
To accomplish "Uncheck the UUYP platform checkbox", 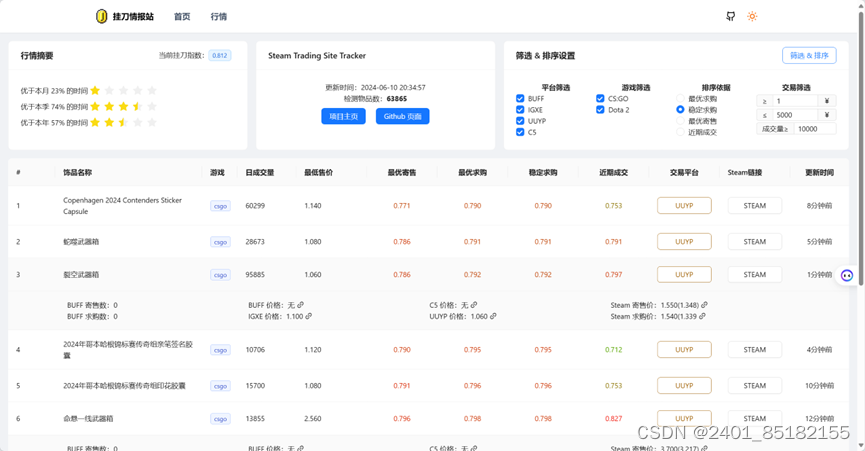I will coord(520,121).
